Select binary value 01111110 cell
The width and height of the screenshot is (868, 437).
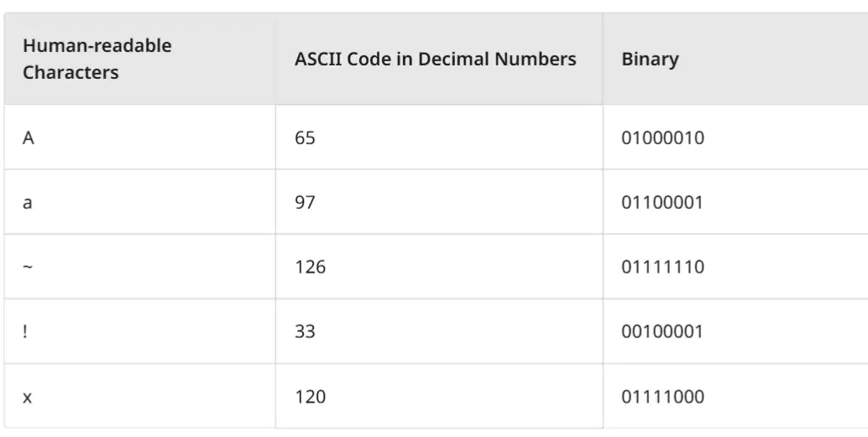click(x=735, y=267)
